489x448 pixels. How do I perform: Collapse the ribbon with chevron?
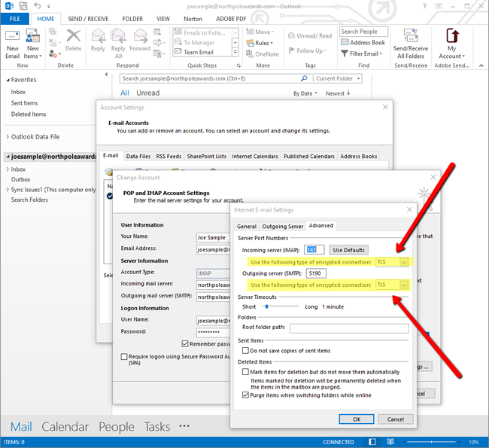pyautogui.click(x=481, y=66)
